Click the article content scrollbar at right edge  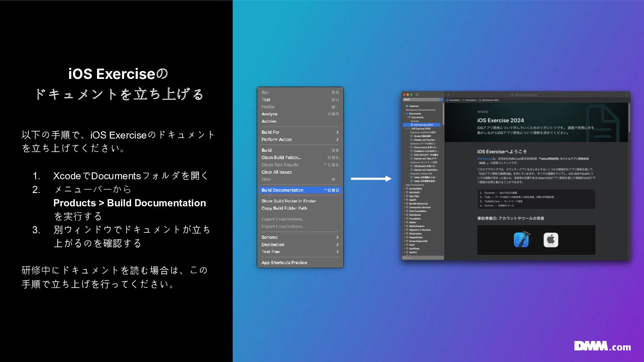point(629,118)
